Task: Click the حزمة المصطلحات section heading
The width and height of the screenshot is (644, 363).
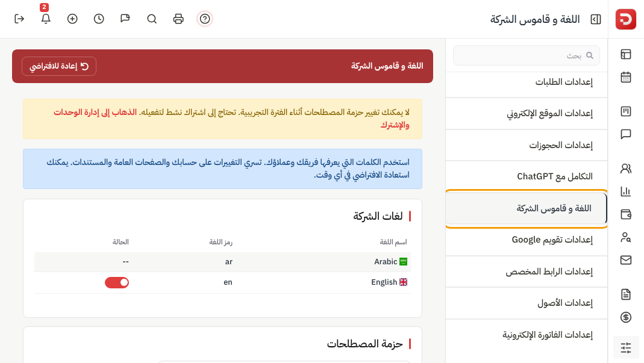Action: pyautogui.click(x=364, y=344)
